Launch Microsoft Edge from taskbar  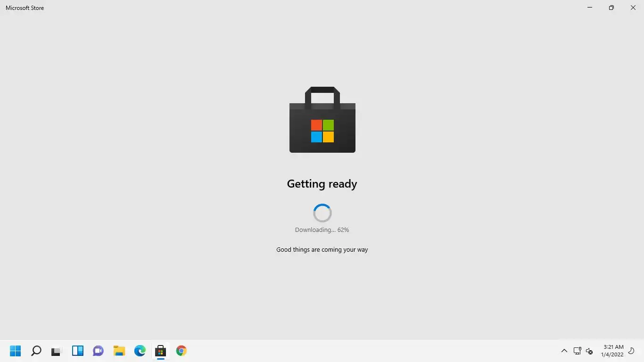click(140, 351)
